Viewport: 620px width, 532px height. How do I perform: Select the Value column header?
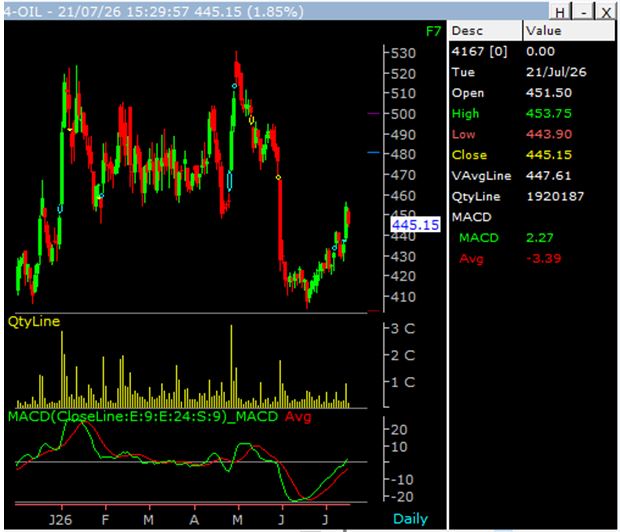click(x=569, y=31)
